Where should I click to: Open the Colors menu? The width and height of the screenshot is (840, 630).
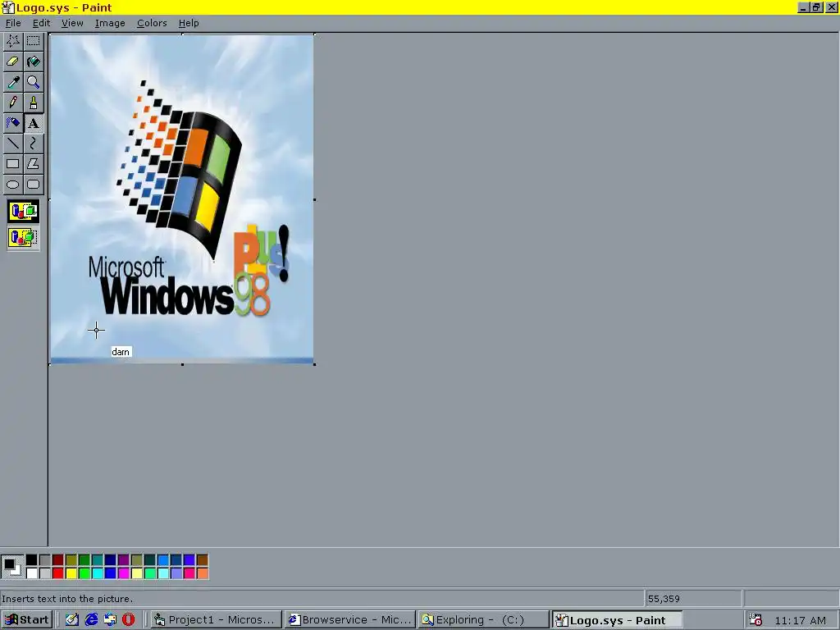click(x=152, y=23)
